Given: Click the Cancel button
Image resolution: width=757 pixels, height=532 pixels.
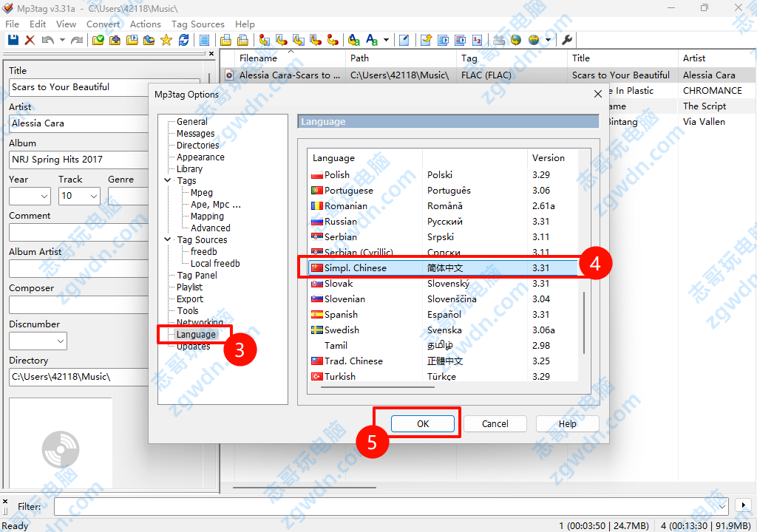Looking at the screenshot, I should point(495,423).
